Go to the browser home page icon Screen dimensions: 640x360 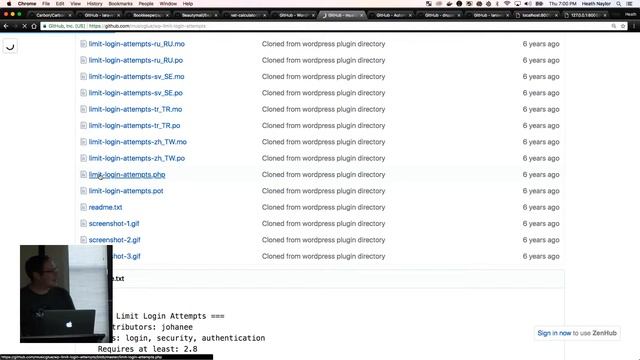(34, 26)
